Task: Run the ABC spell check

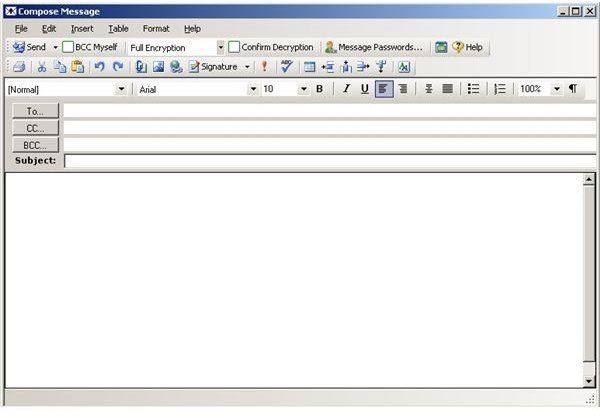Action: 287,67
